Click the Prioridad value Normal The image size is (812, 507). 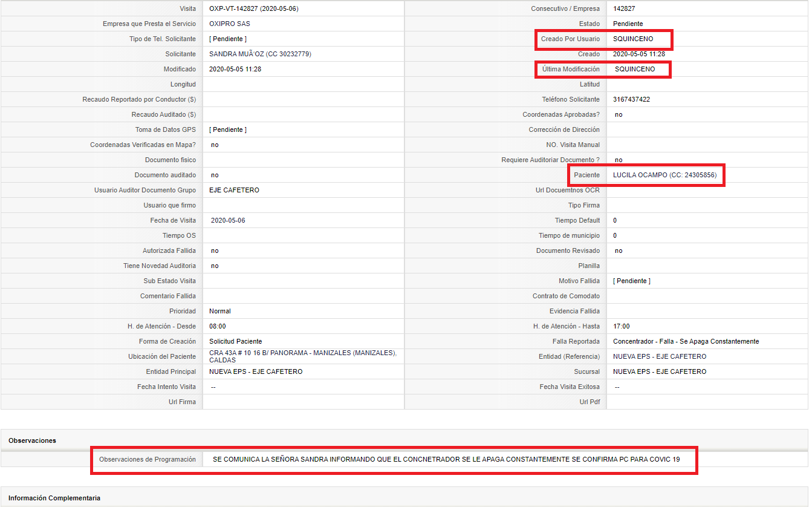pyautogui.click(x=220, y=311)
